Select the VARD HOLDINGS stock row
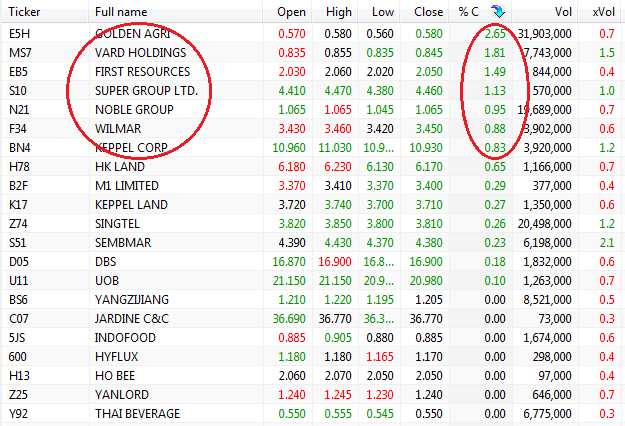625x426 pixels. point(140,52)
